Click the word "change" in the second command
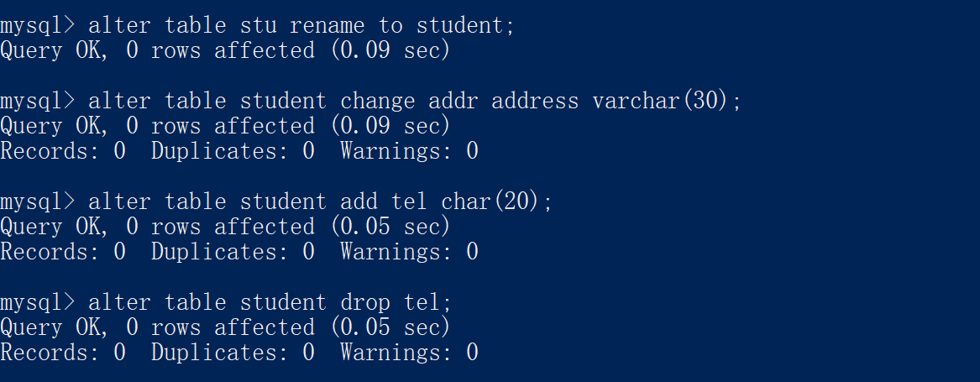 click(377, 102)
